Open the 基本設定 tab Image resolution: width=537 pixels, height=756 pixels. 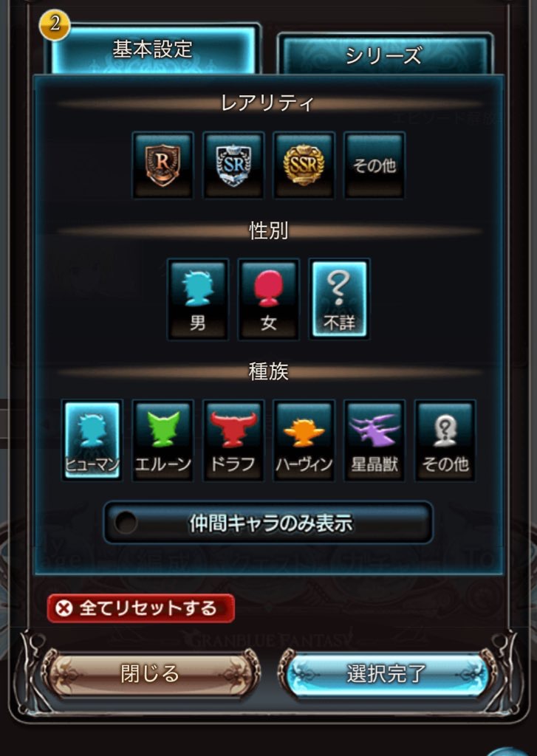pos(153,49)
